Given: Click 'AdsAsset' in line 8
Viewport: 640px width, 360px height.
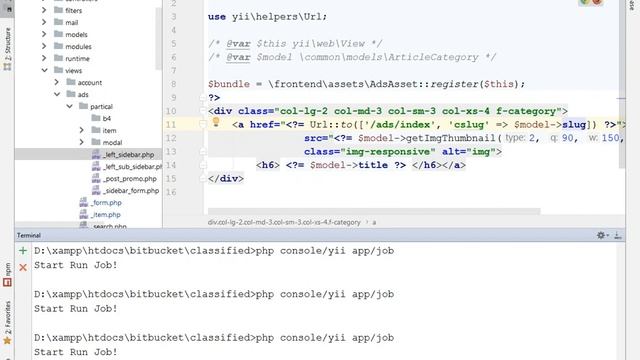Looking at the screenshot, I should point(393,84).
